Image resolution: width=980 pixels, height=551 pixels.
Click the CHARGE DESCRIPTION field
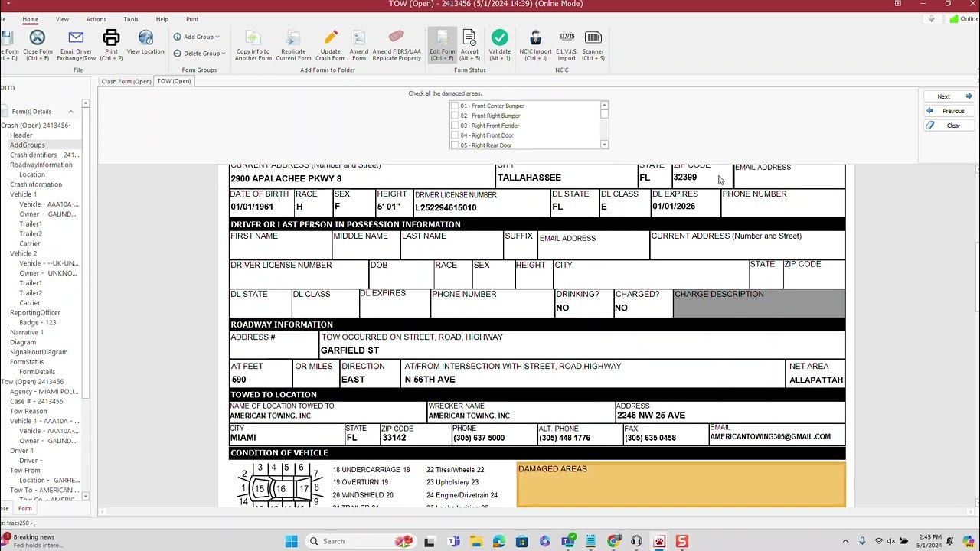point(759,302)
